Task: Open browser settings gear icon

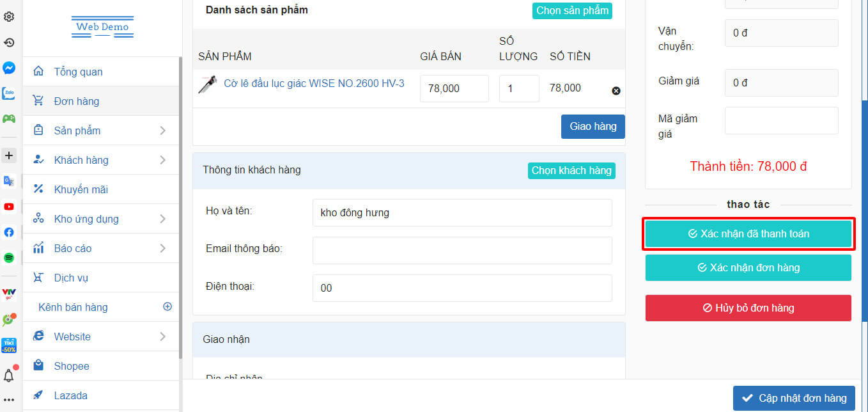Action: tap(9, 17)
